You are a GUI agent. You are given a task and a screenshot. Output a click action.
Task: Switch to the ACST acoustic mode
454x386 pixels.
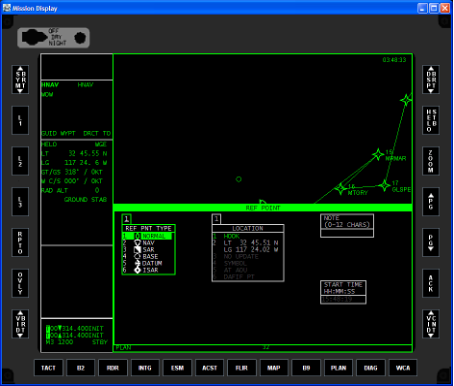pos(209,368)
